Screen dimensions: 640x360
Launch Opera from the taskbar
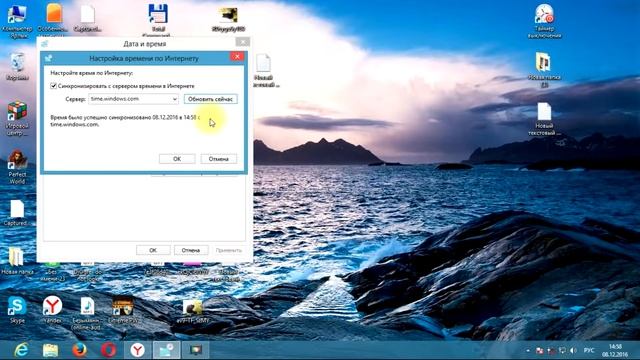tap(109, 350)
